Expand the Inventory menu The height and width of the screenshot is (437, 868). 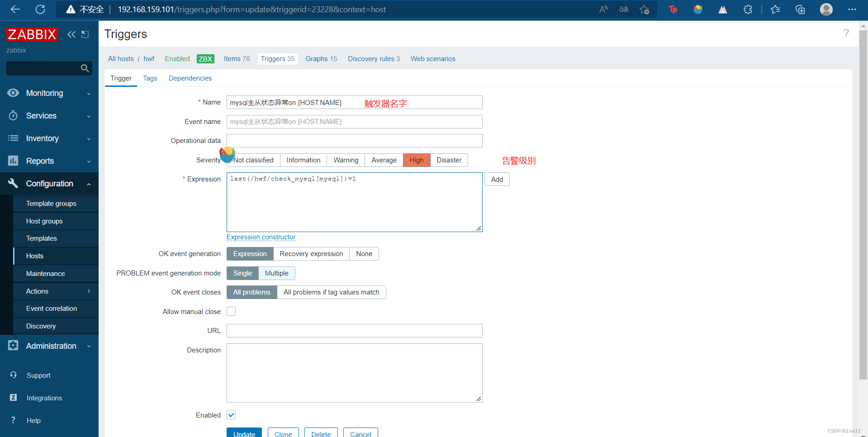click(x=89, y=139)
